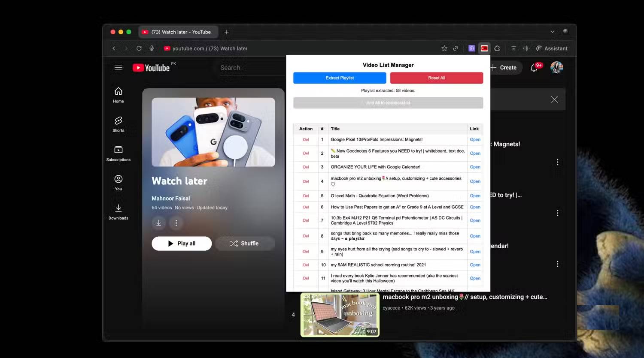The width and height of the screenshot is (644, 358).
Task: Open Watch later playlist more options
Action: pyautogui.click(x=176, y=223)
